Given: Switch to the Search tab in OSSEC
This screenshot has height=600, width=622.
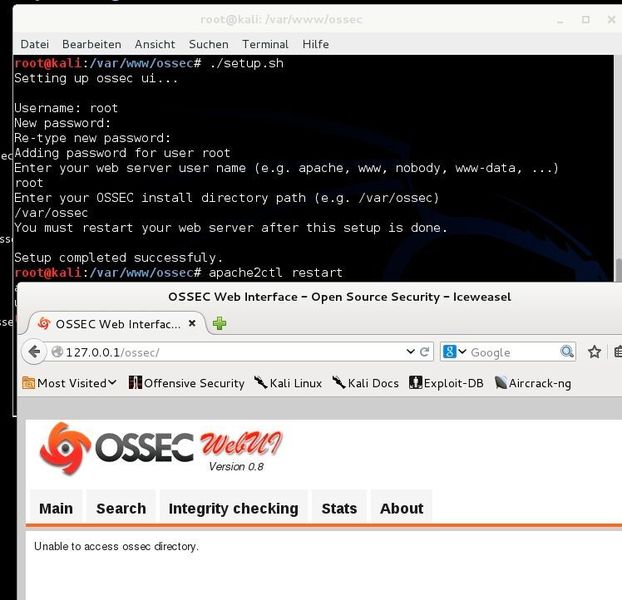Looking at the screenshot, I should coord(121,508).
